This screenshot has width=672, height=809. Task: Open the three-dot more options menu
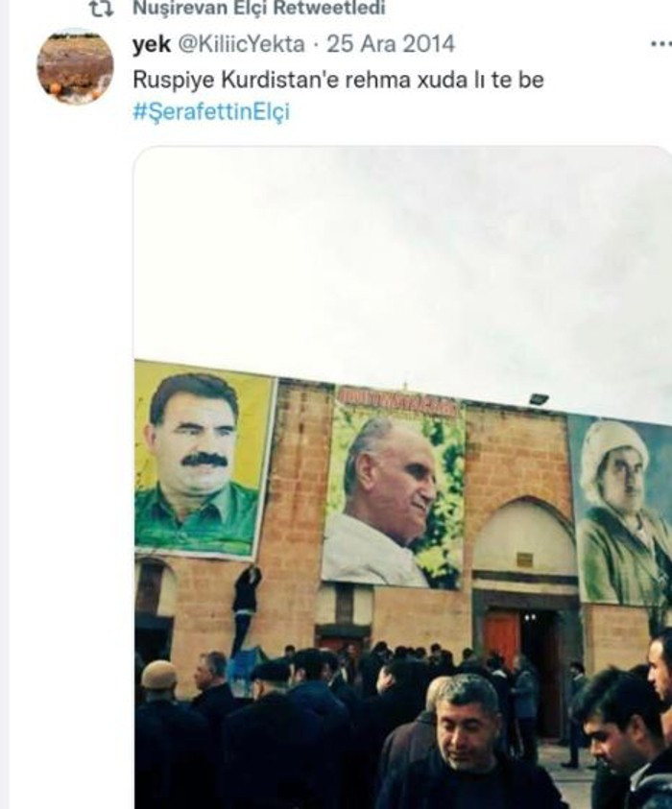pos(661,44)
